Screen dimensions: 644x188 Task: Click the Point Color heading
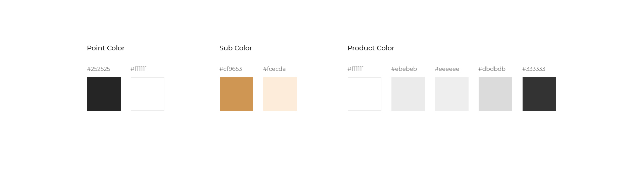point(106,48)
